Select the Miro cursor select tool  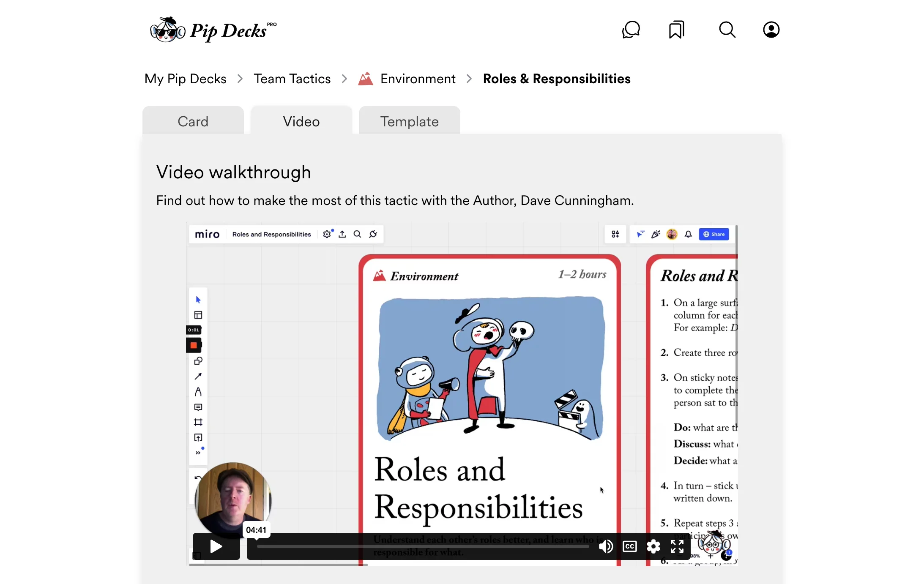(198, 300)
